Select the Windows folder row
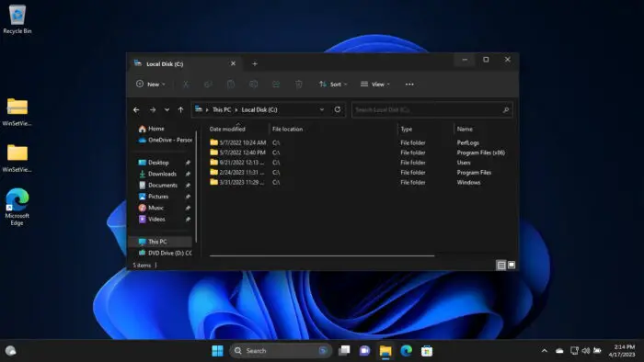Screen dimensions: 644x362 pyautogui.click(x=362, y=183)
